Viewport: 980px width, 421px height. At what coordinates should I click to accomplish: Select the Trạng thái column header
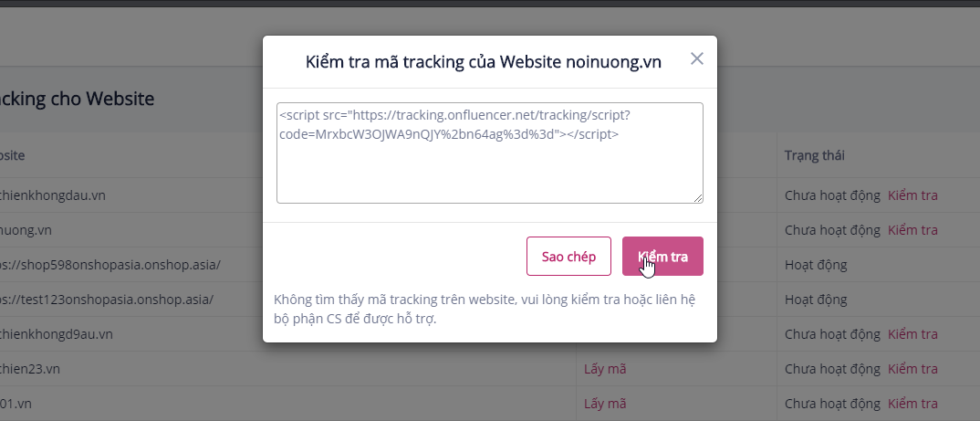[x=815, y=155]
